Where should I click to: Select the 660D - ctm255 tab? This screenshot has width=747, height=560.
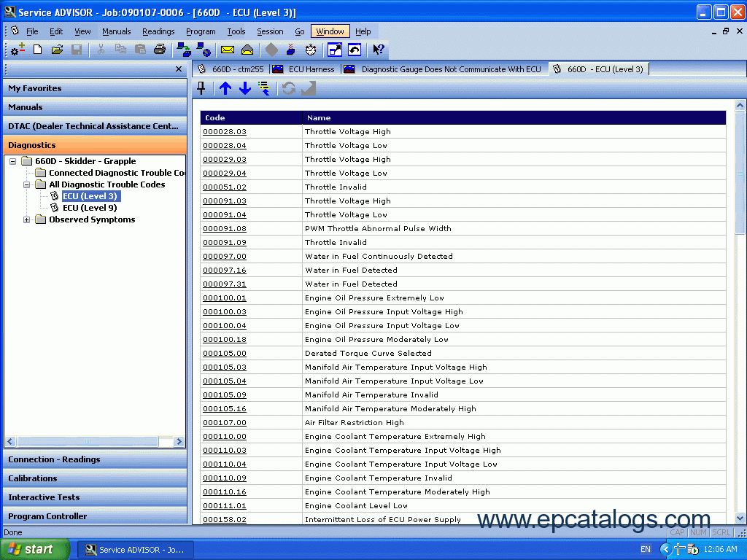point(231,69)
